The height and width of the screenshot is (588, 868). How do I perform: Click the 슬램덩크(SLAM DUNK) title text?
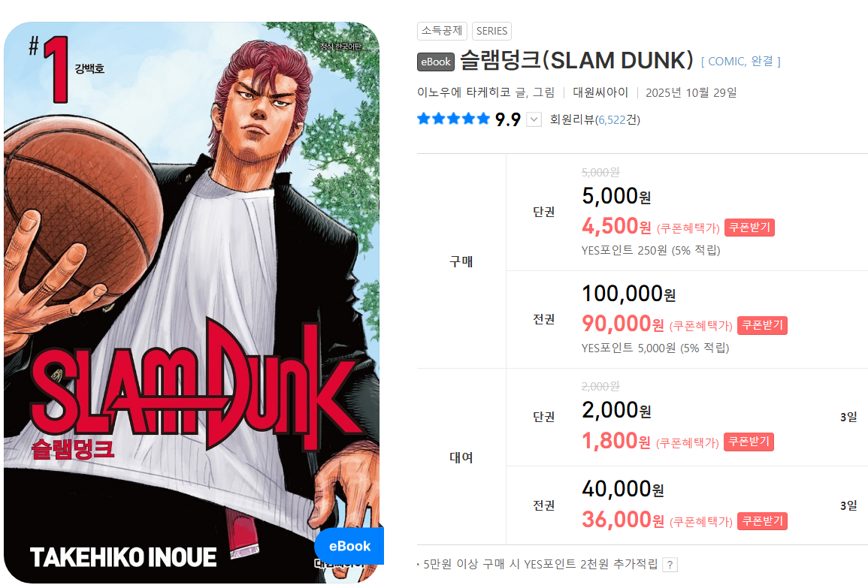pos(577,61)
